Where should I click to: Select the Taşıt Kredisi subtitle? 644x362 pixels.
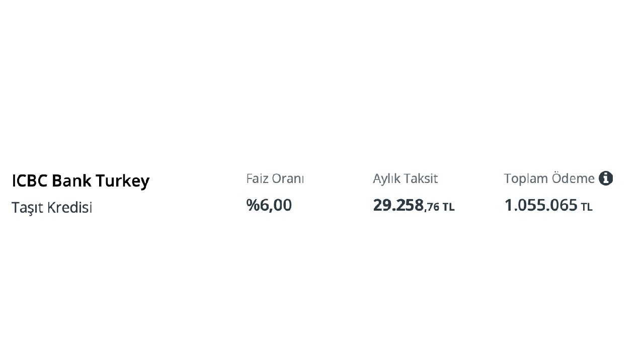coord(52,207)
